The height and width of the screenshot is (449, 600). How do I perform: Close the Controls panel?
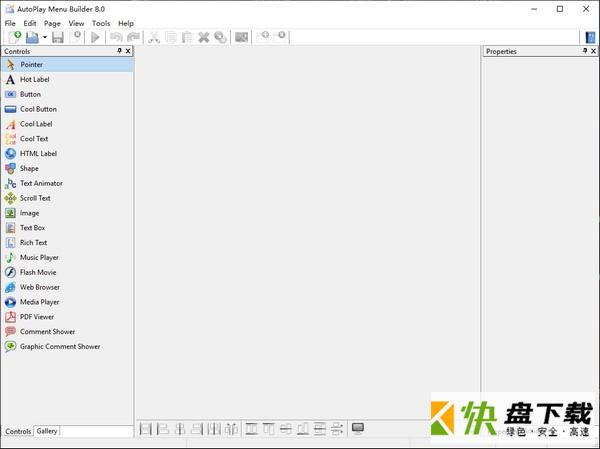(128, 51)
